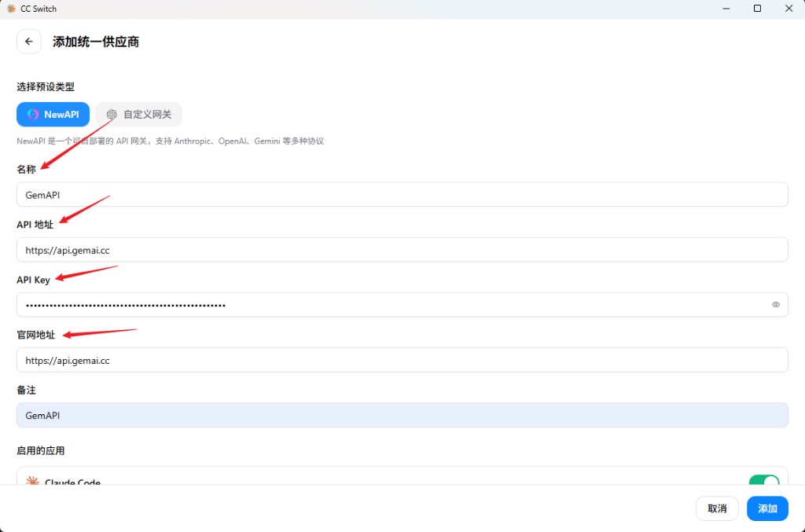Switch to the 自定义网关 preset

click(x=139, y=114)
